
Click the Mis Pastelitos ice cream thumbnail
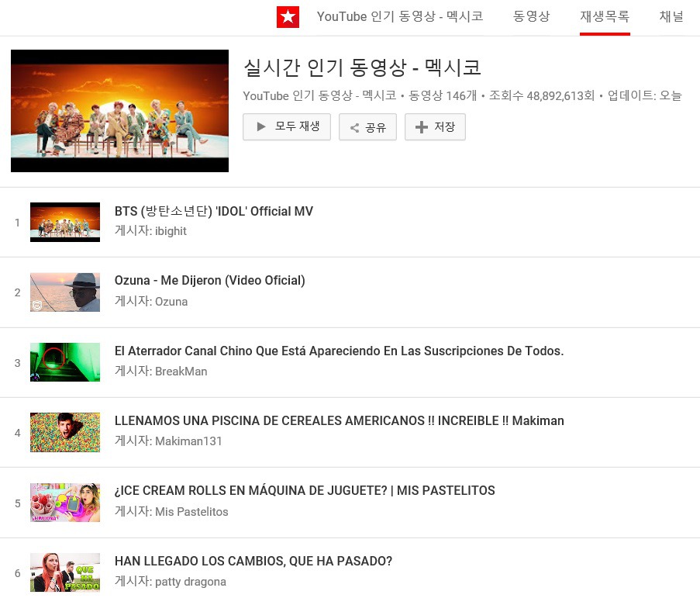(65, 503)
